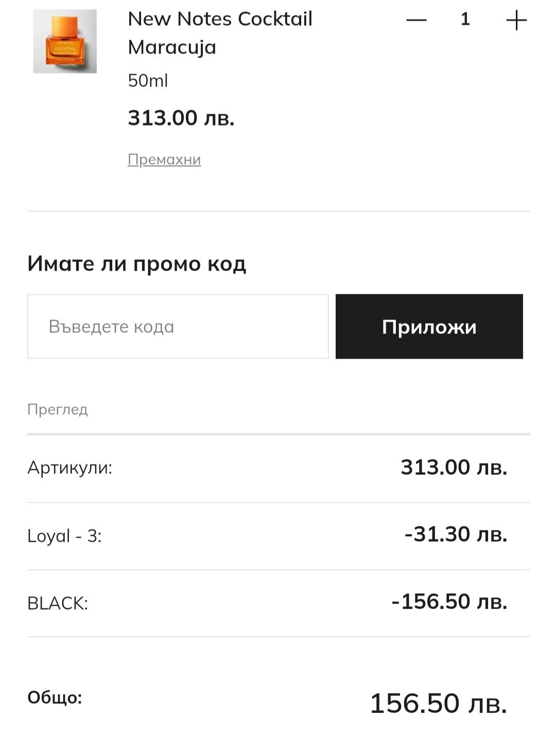Select the Loyal - 3 discount label
Image resolution: width=556 pixels, height=756 pixels.
[x=64, y=536]
